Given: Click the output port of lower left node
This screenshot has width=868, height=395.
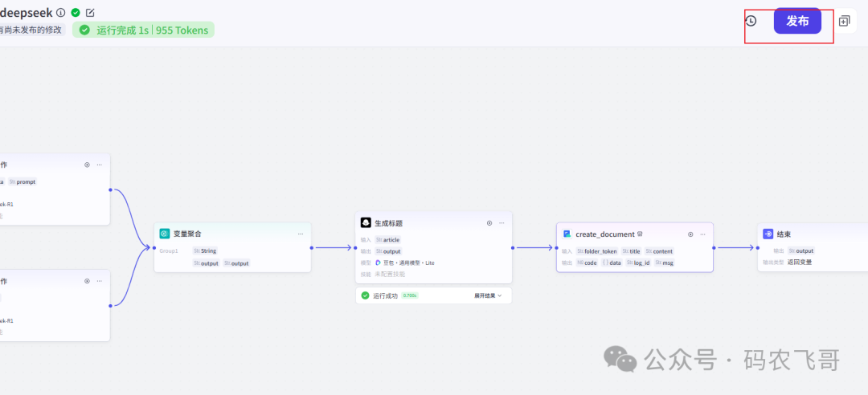Looking at the screenshot, I should (110, 305).
